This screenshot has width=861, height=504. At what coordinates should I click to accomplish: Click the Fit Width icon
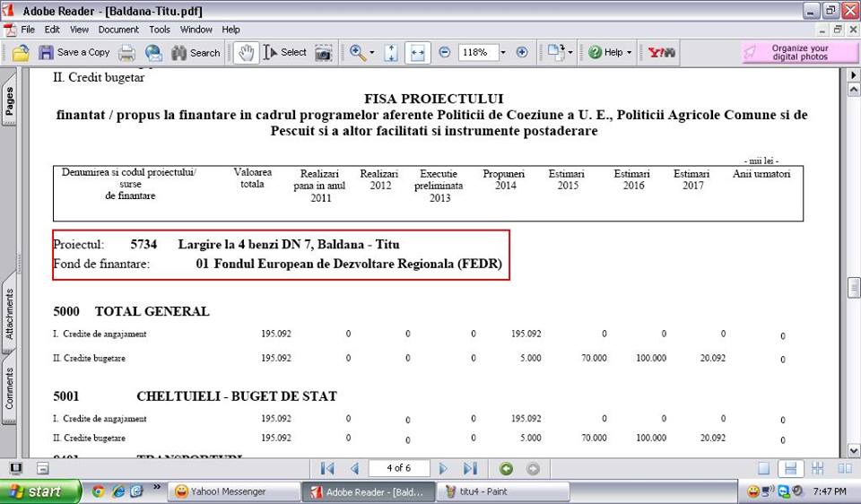(x=417, y=53)
